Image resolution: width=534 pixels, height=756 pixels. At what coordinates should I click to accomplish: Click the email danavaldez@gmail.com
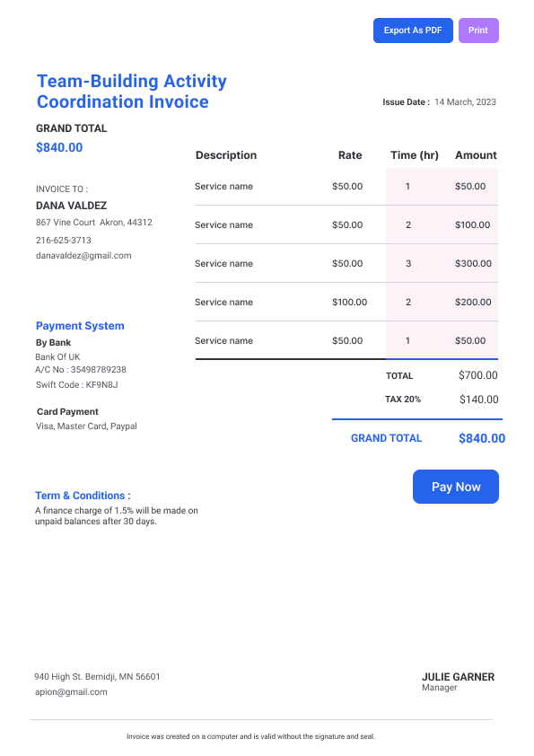[83, 256]
